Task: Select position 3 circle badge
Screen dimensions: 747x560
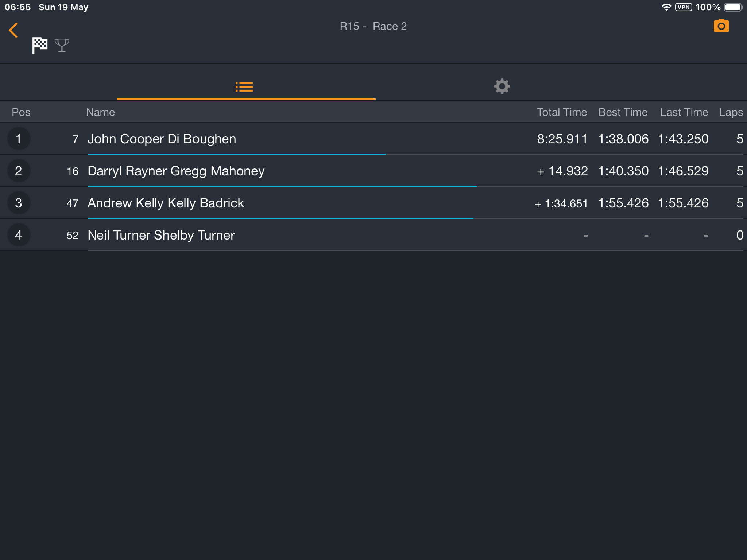Action: 19,203
